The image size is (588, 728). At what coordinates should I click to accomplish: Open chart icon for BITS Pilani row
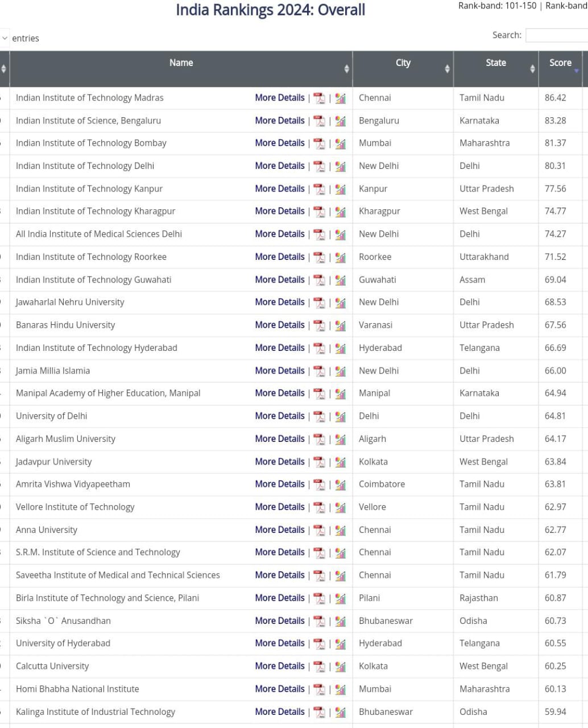(x=340, y=599)
